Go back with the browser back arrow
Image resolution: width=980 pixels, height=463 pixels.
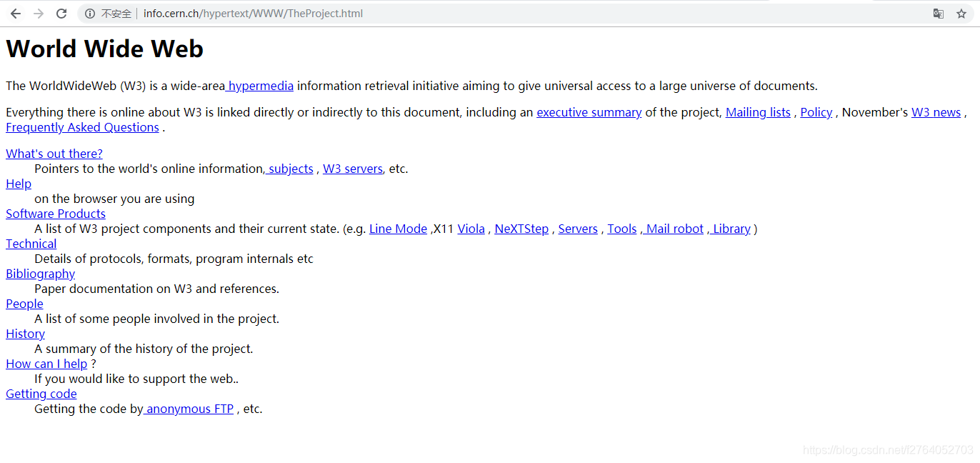pos(16,14)
